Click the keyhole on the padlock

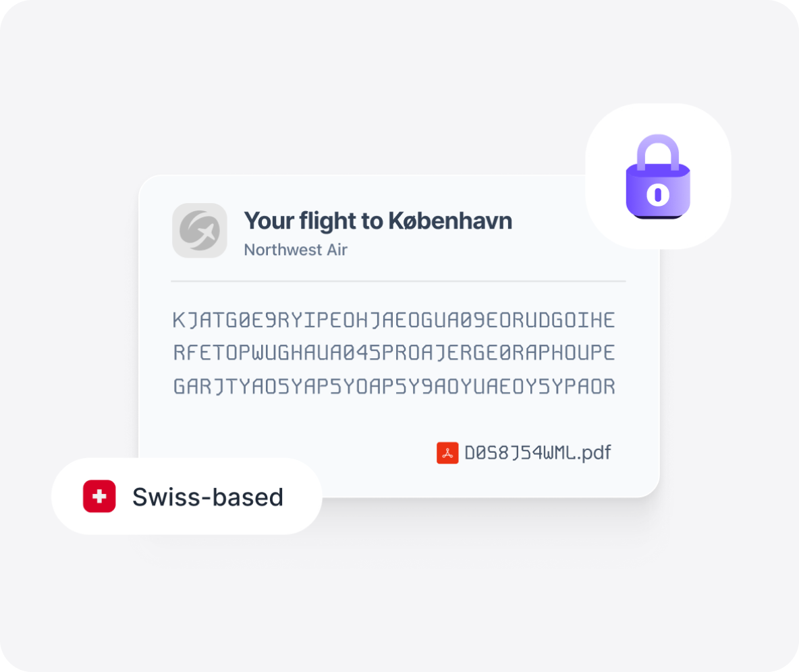[657, 195]
